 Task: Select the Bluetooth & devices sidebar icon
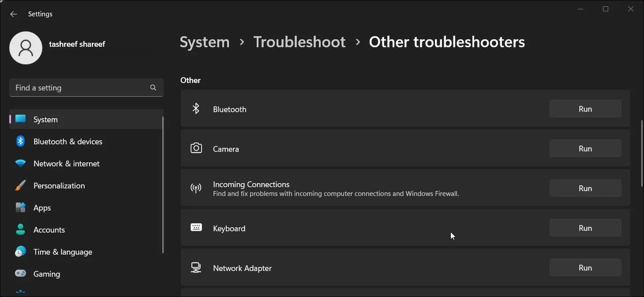click(x=20, y=141)
